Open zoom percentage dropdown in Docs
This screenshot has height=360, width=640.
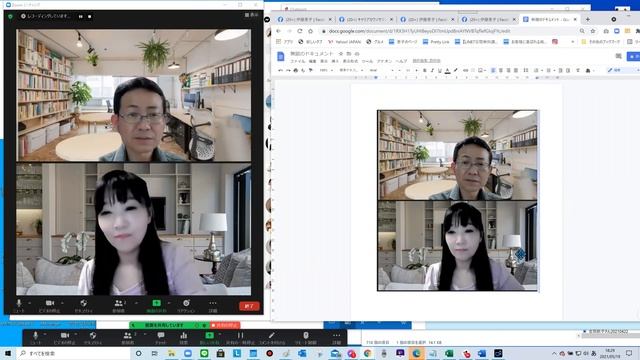[326, 71]
